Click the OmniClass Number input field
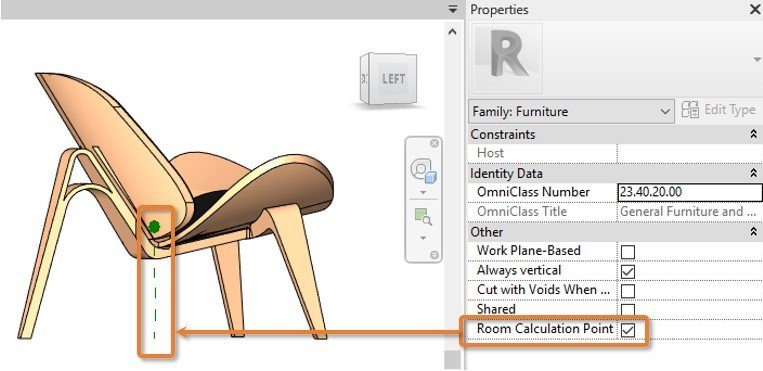Screen dimensions: 763x371 690,192
